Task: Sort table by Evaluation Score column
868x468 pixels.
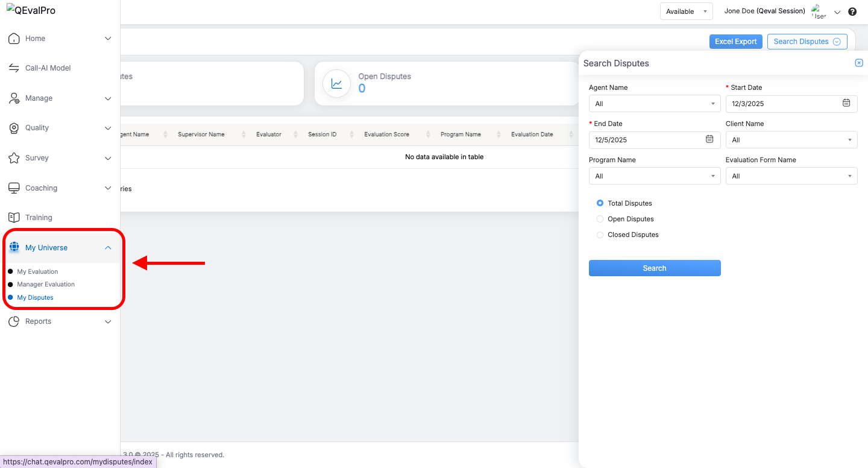Action: (x=387, y=134)
